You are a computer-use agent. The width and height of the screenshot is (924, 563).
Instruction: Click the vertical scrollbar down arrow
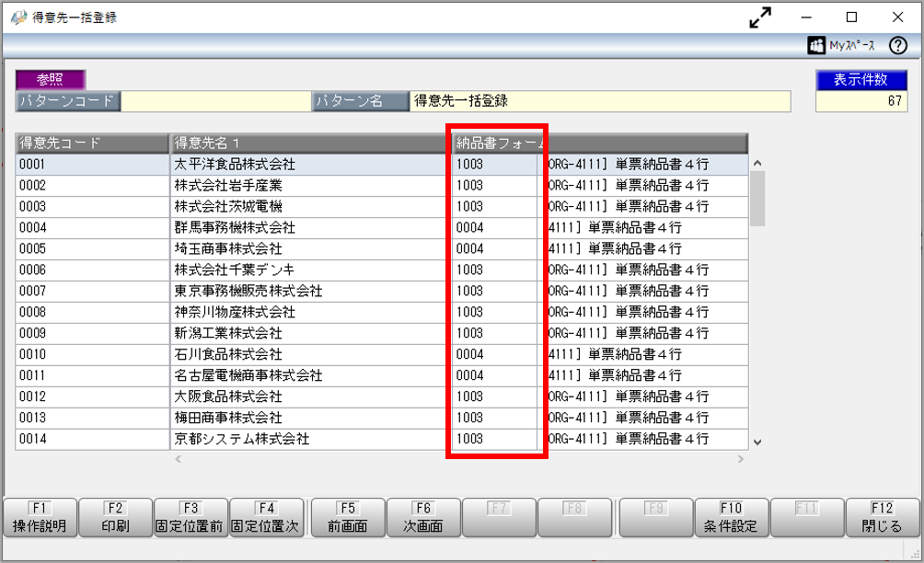coord(757,442)
